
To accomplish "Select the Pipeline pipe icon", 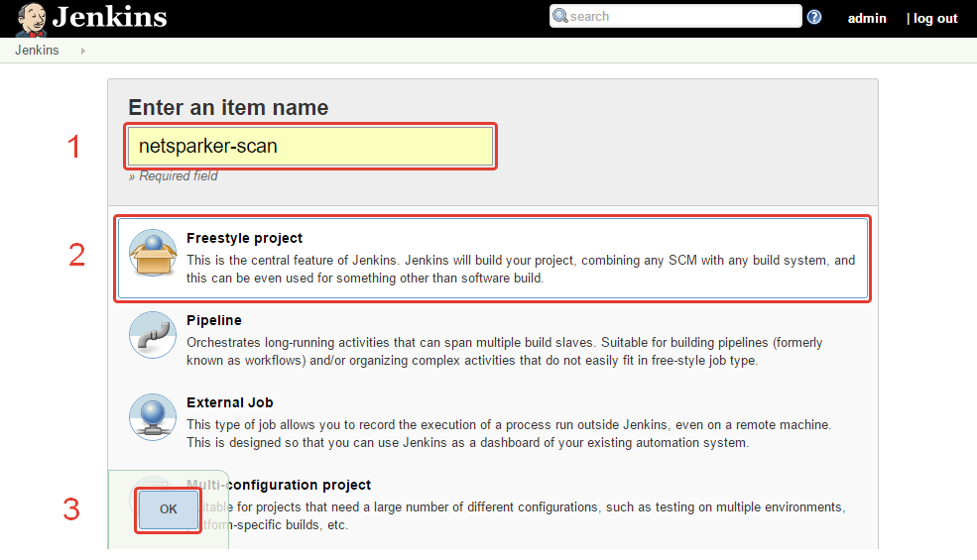I will pos(153,335).
